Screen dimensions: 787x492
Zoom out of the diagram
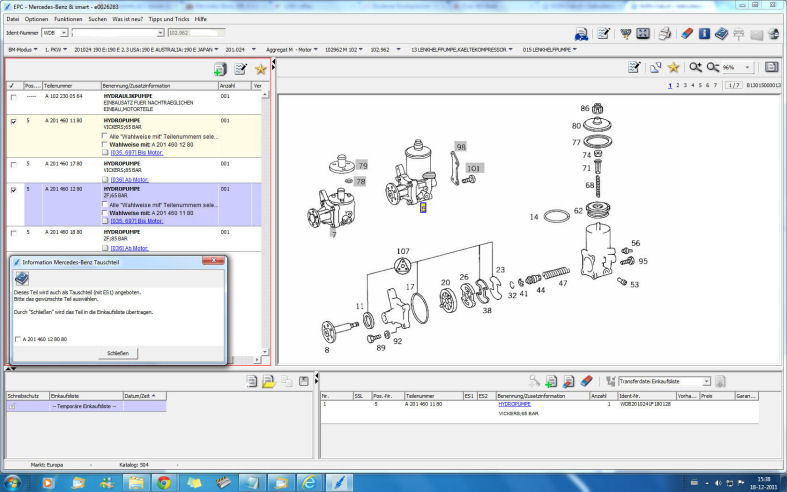pos(713,67)
